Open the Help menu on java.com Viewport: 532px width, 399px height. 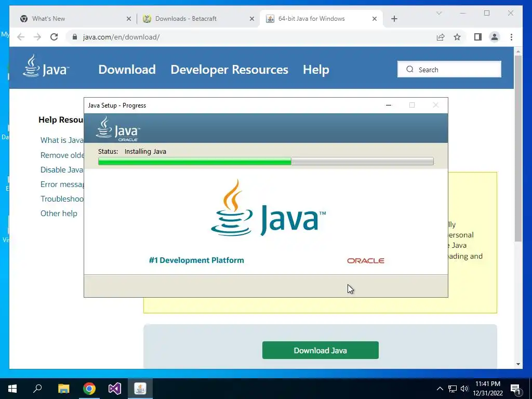coord(316,70)
